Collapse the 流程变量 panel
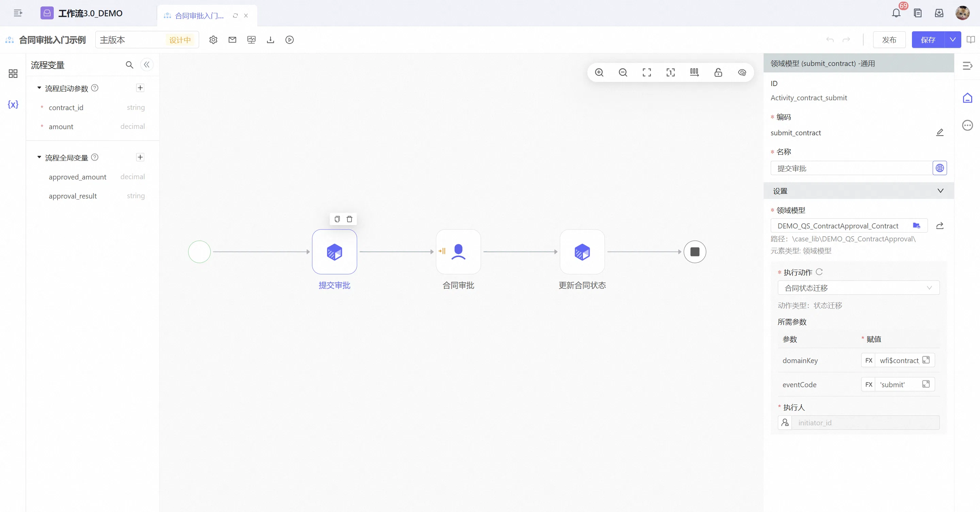The height and width of the screenshot is (512, 980). click(x=147, y=65)
